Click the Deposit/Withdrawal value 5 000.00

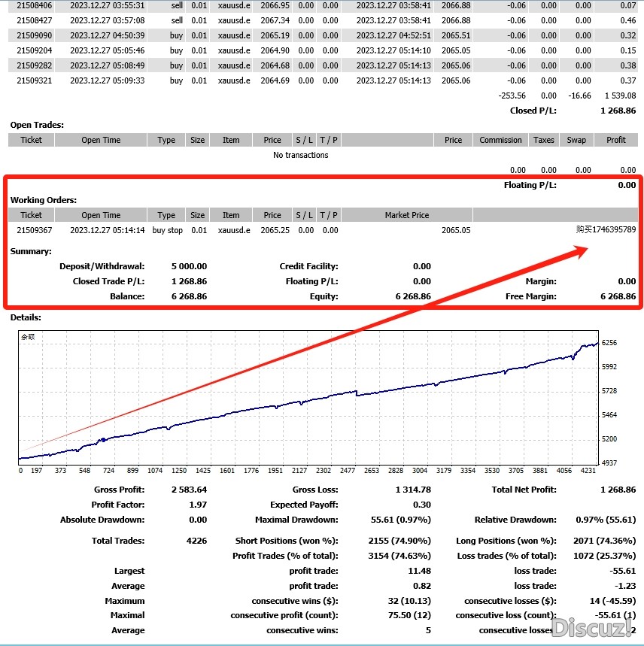click(x=189, y=266)
